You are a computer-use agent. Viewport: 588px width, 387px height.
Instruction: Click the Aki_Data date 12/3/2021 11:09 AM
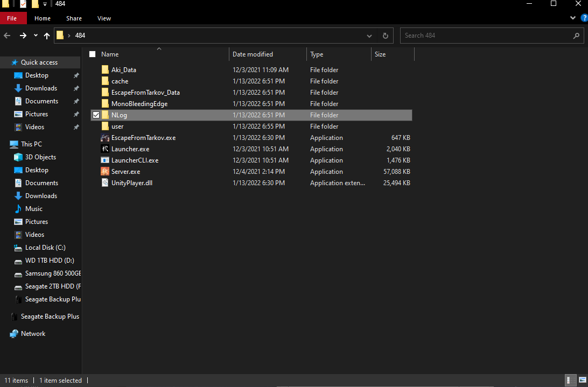tap(261, 70)
